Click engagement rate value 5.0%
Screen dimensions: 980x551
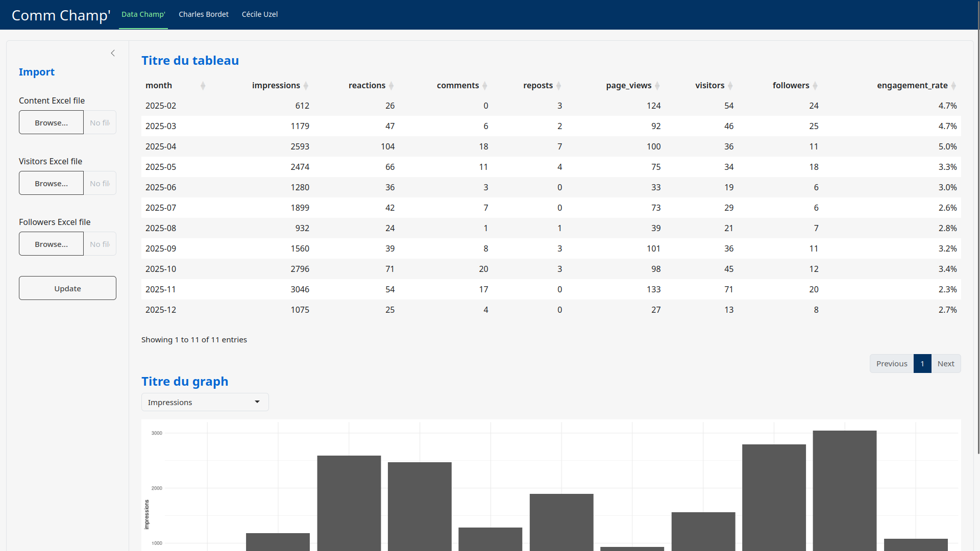pos(948,146)
